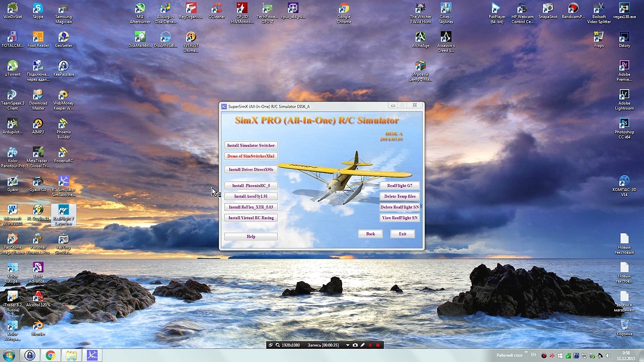This screenshot has height=362, width=644.
Task: Select КОМПАС-3D V14 desktop icon
Action: pyautogui.click(x=624, y=187)
